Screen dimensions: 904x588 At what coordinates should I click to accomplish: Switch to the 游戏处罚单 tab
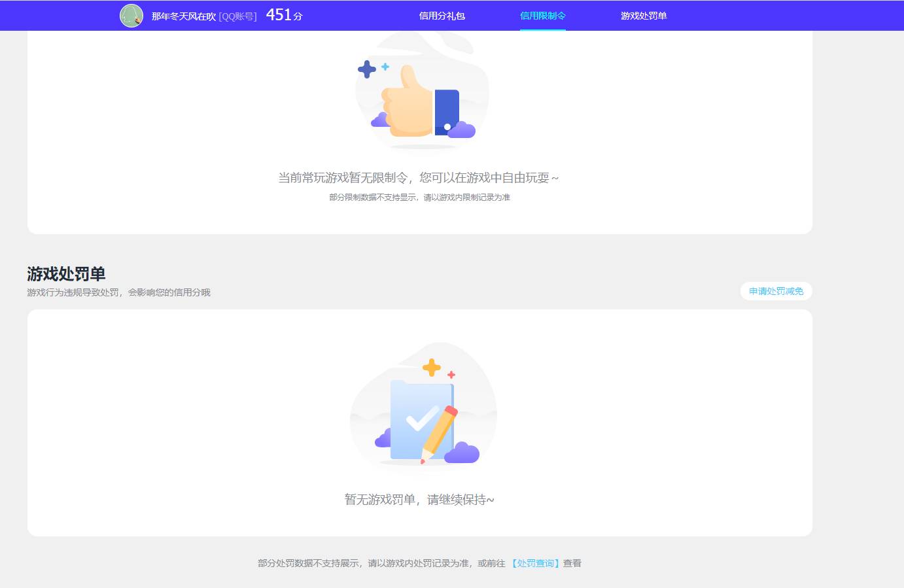[643, 15]
